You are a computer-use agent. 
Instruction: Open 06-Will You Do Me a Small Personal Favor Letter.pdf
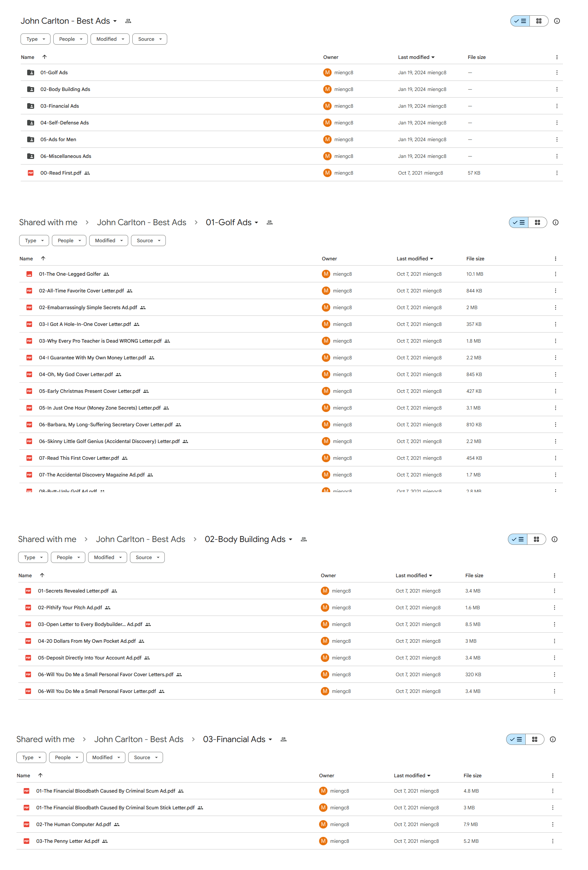[97, 691]
